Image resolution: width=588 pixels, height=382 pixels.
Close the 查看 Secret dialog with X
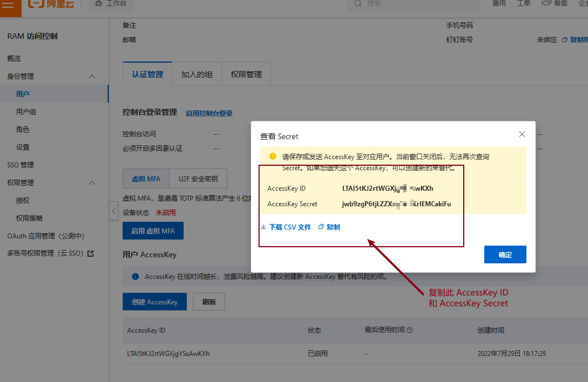click(x=521, y=134)
